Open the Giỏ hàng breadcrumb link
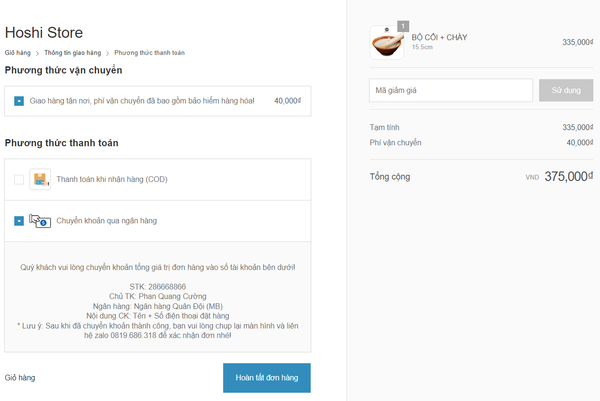Viewport: 600px width, 401px height. pyautogui.click(x=18, y=53)
